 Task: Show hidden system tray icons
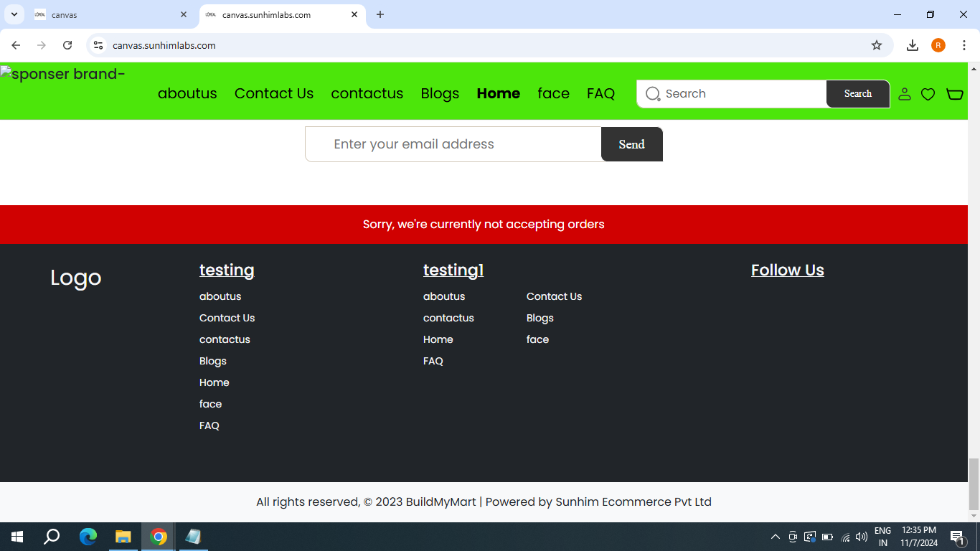(776, 537)
